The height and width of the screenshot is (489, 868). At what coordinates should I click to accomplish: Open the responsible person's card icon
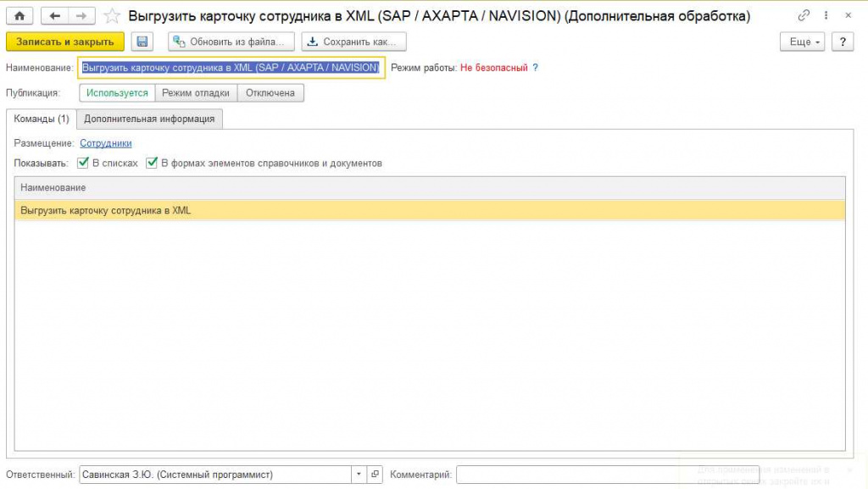pyautogui.click(x=375, y=474)
